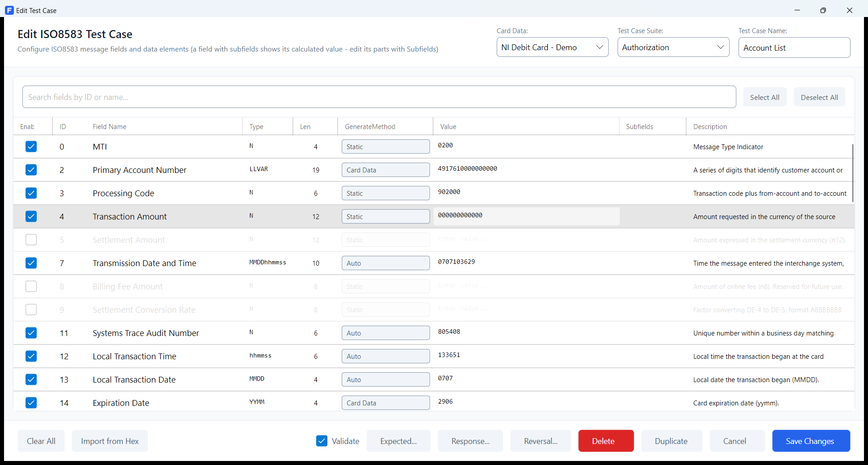Open MTI generate method dropdown
This screenshot has width=868, height=465.
(386, 146)
